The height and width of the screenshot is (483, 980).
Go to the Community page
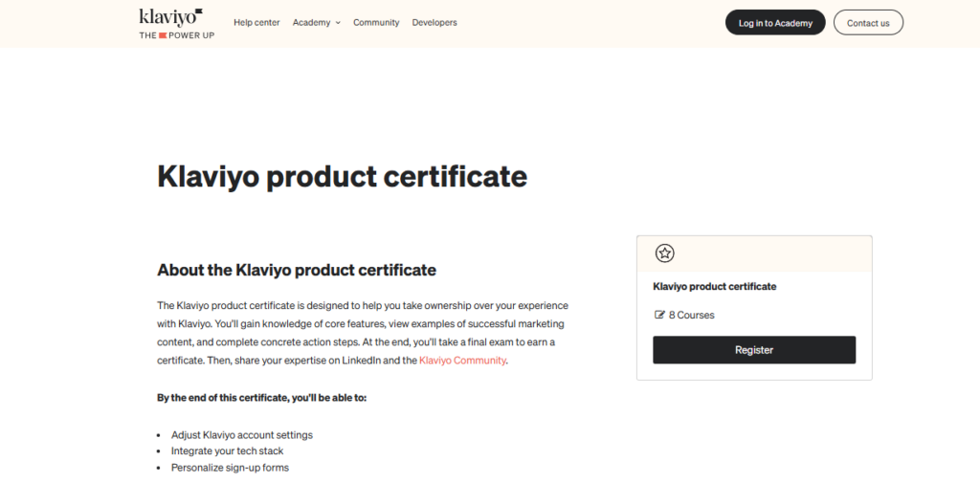[x=376, y=23]
